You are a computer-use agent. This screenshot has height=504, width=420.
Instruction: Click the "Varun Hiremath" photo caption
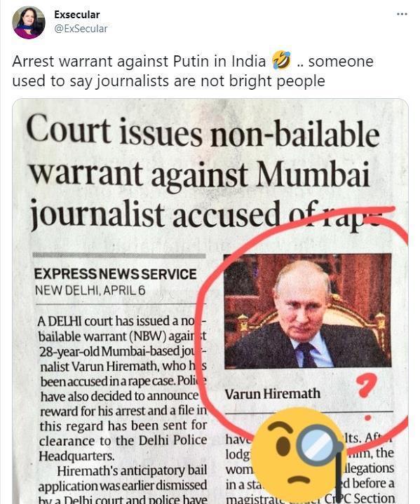pos(272,394)
